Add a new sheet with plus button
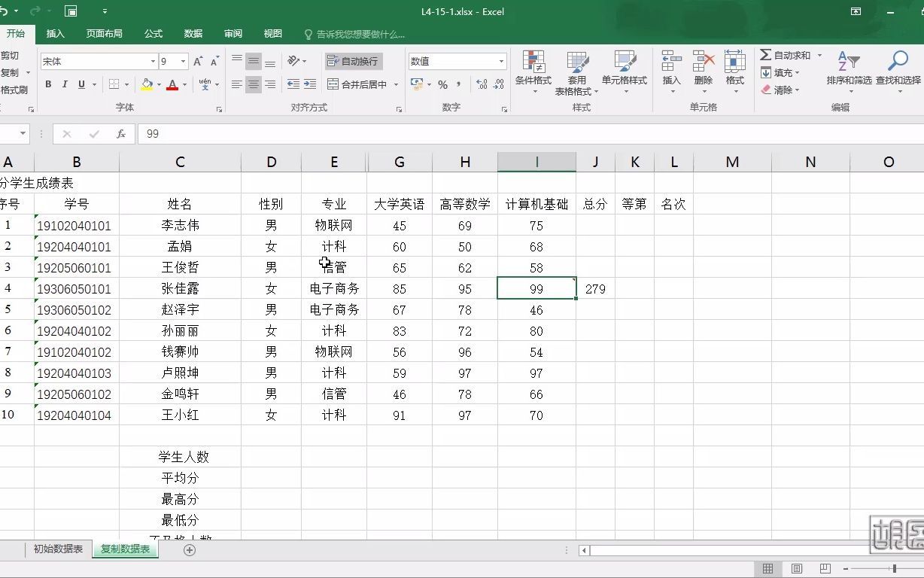The width and height of the screenshot is (924, 578). point(190,550)
